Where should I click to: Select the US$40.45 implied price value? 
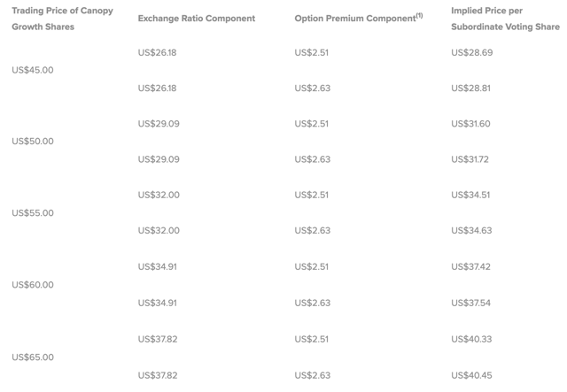471,376
